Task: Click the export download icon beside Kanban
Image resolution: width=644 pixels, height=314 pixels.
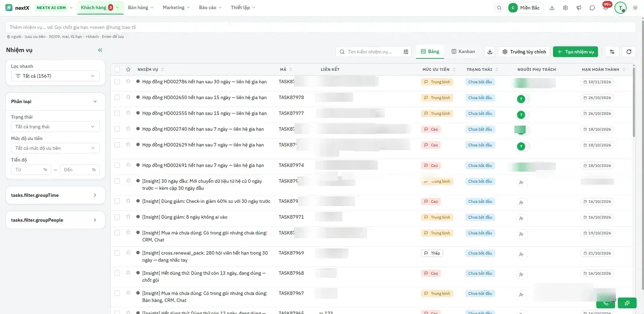Action: pos(490,52)
